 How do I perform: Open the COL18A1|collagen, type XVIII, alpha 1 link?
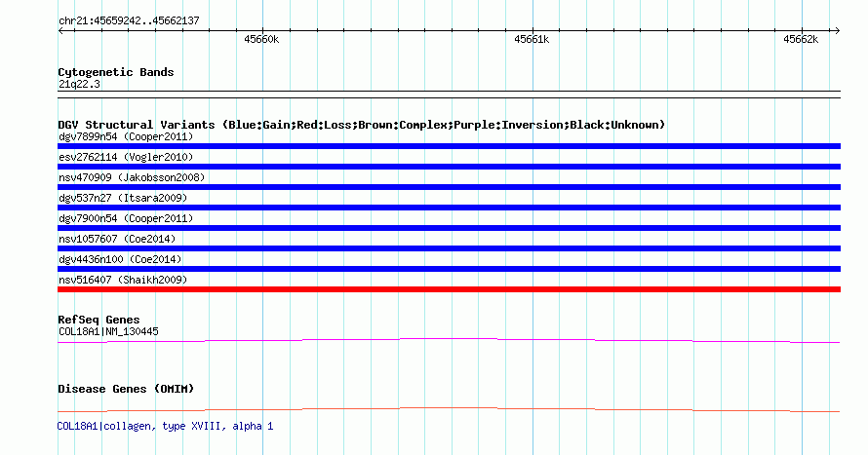(x=165, y=426)
